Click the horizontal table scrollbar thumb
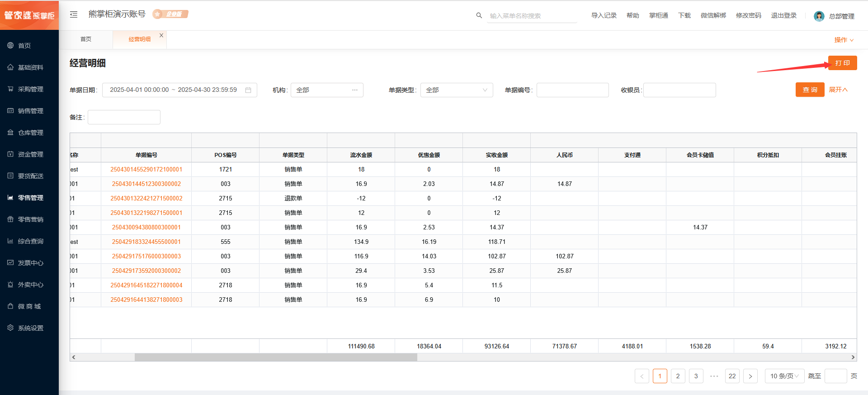 276,357
